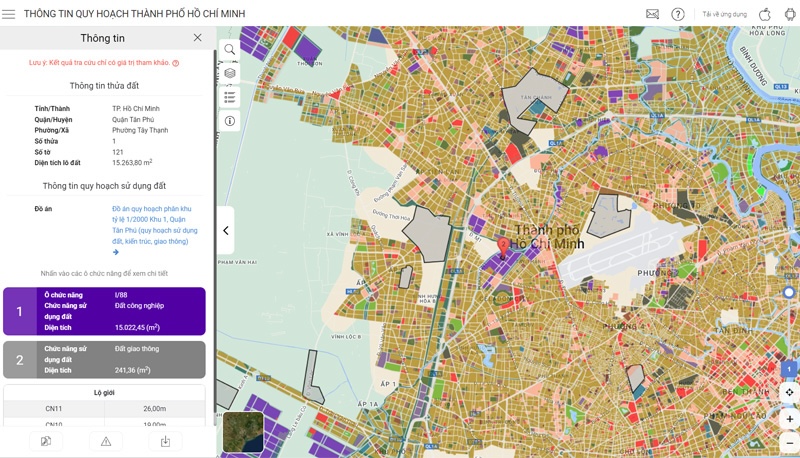Collapse the side panel with left arrow
This screenshot has width=800, height=458.
click(x=226, y=231)
